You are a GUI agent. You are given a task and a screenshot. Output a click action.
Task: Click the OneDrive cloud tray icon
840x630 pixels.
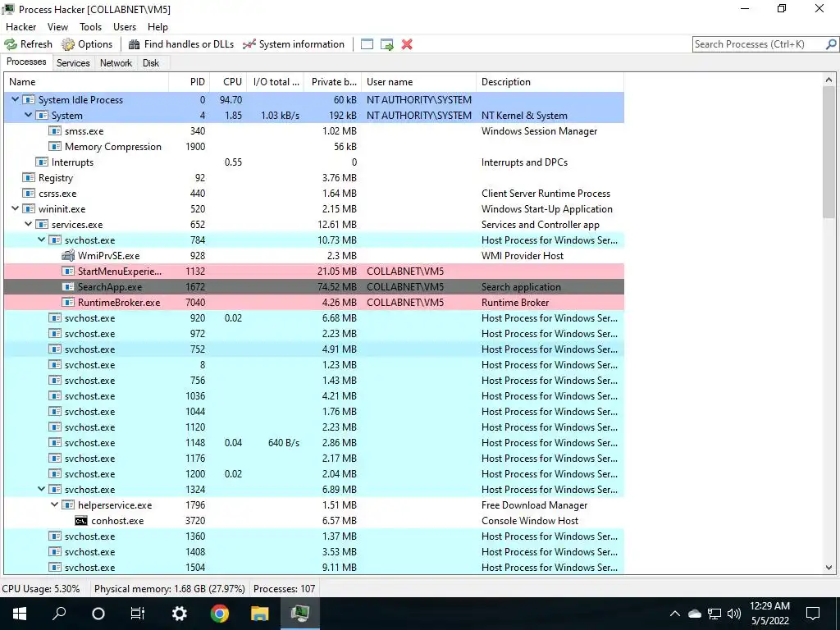pyautogui.click(x=694, y=614)
